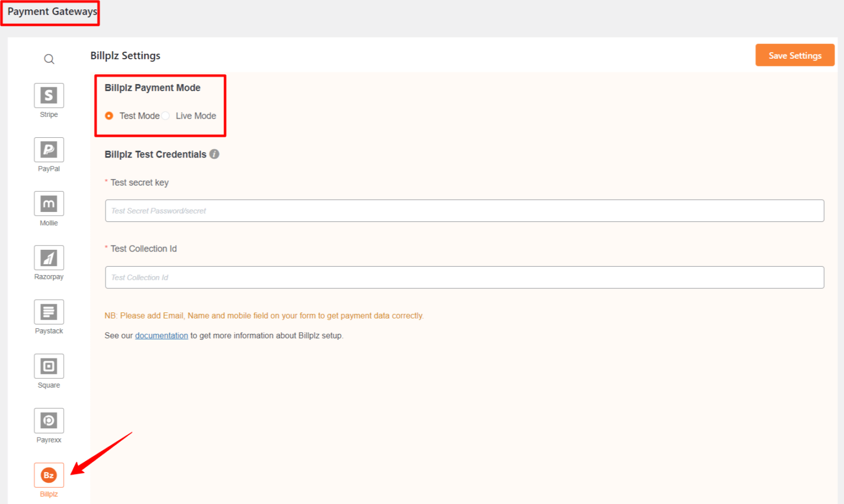Open the PayPal gateway icon
This screenshot has height=504, width=844.
(x=48, y=149)
